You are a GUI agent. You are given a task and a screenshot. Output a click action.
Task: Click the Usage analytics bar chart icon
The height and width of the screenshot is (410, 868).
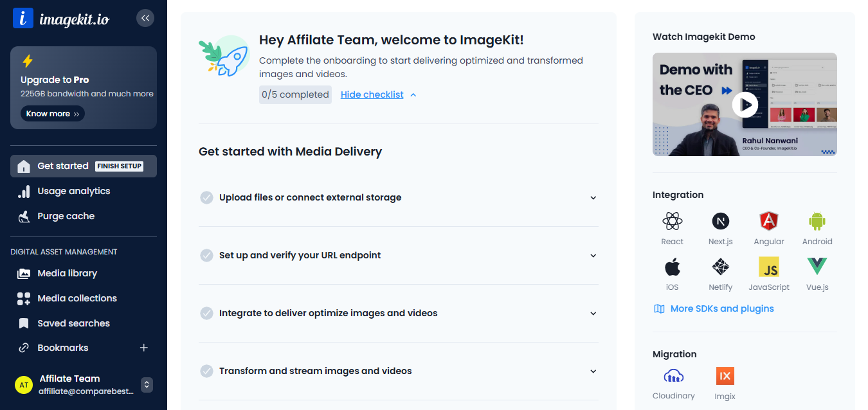click(24, 192)
